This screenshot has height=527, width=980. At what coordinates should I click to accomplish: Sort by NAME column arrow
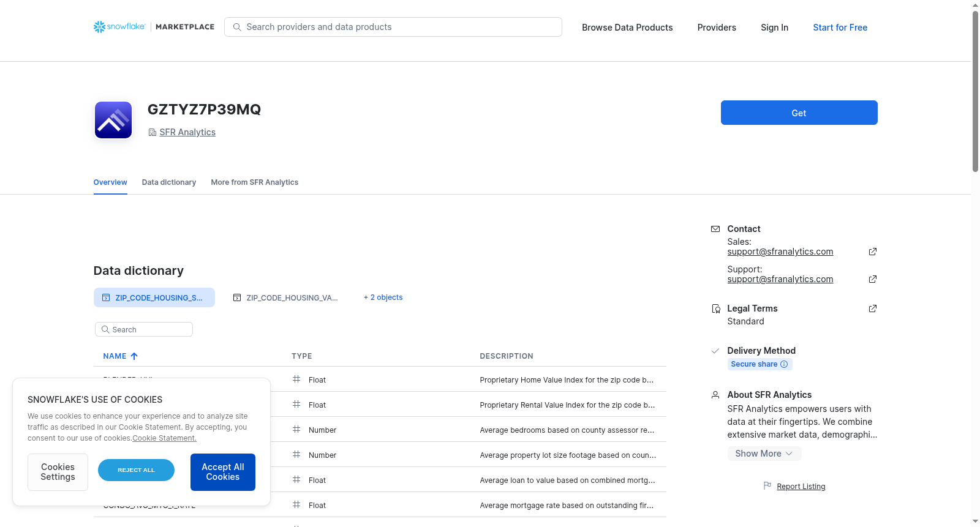pos(134,356)
